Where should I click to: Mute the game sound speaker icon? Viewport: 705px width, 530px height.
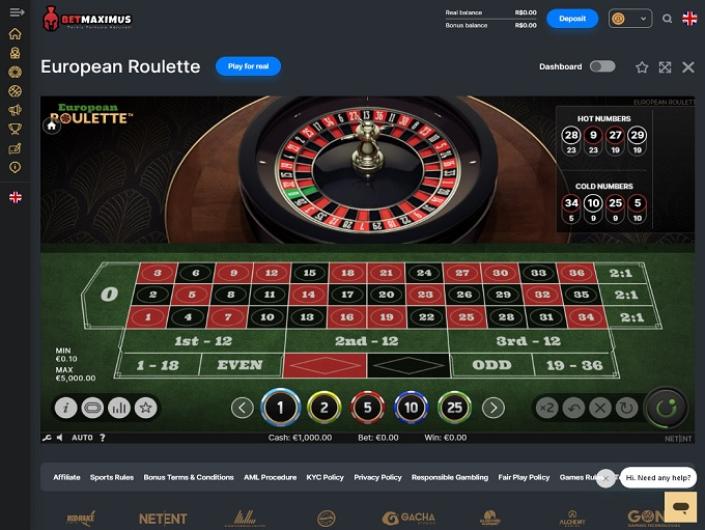tap(60, 437)
